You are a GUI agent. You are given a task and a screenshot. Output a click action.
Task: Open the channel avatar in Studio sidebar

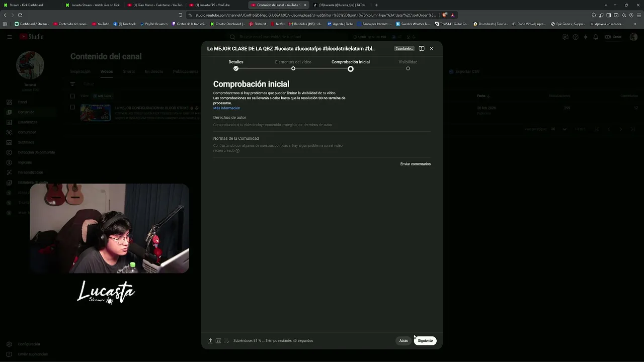pos(30,65)
